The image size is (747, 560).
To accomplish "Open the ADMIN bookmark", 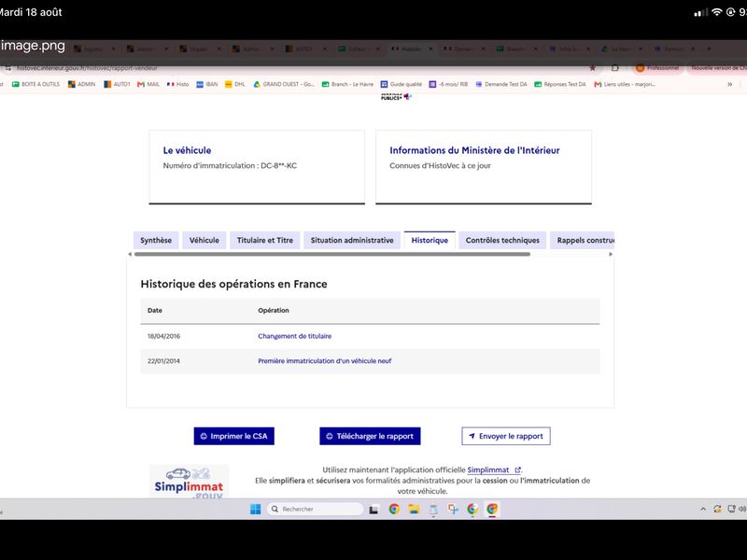I will point(81,84).
